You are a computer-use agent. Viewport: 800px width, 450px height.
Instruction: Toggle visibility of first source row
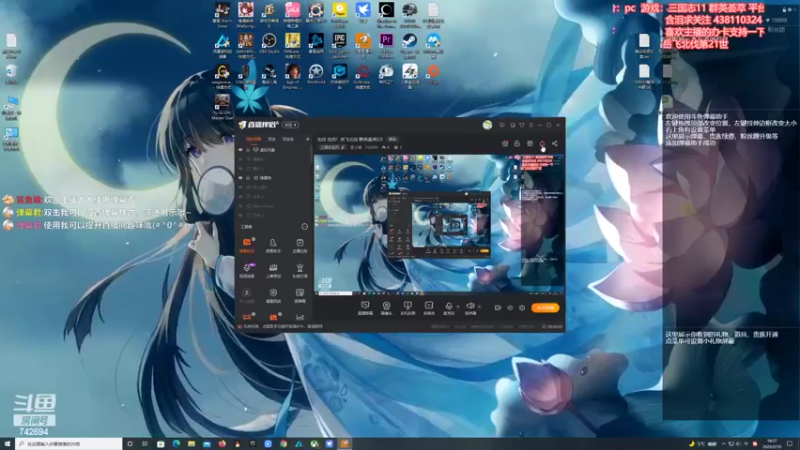click(x=241, y=150)
